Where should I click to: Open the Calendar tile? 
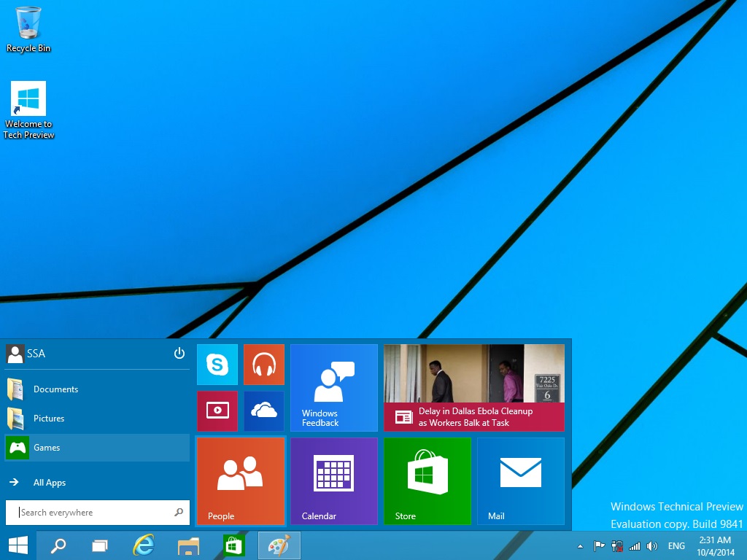(x=334, y=481)
